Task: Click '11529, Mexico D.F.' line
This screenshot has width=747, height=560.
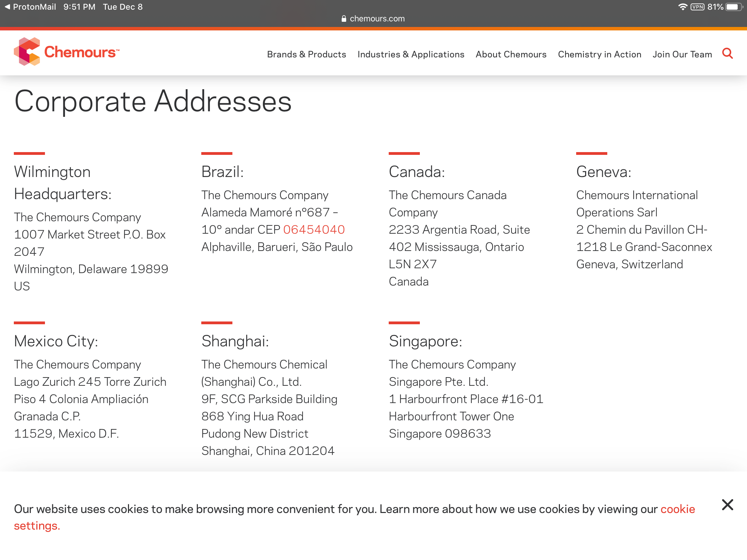Action: pos(66,433)
